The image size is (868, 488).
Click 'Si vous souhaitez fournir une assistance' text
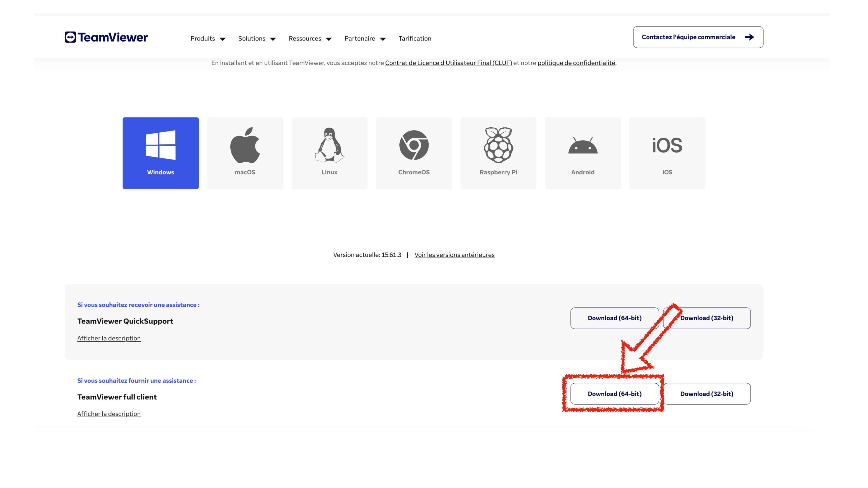[x=137, y=380]
